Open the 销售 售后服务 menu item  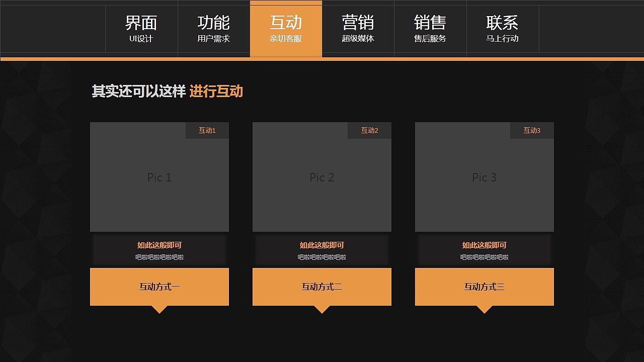(x=430, y=29)
